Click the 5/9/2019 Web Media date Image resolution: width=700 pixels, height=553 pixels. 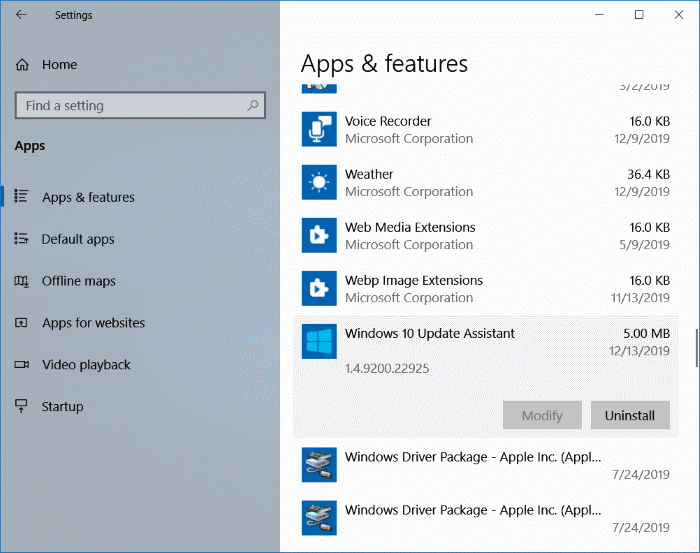(644, 245)
